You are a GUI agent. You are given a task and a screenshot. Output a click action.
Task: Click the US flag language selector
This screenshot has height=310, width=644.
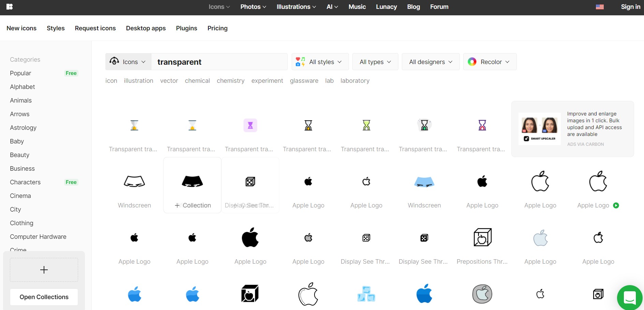pos(600,7)
